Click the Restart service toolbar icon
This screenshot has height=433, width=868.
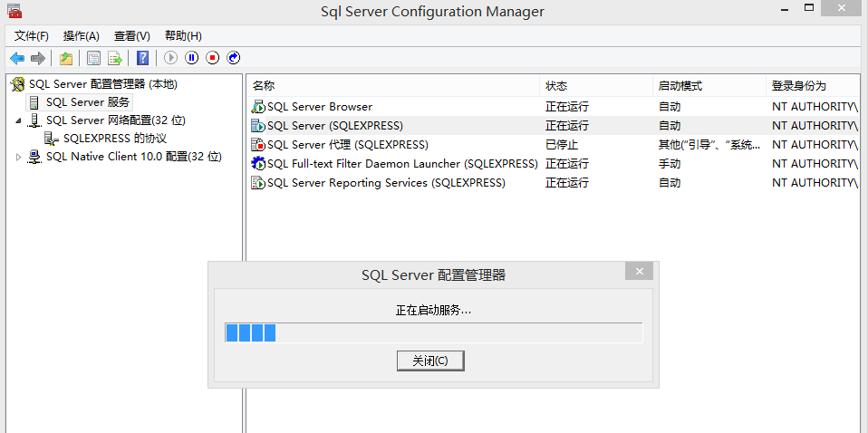click(x=234, y=58)
